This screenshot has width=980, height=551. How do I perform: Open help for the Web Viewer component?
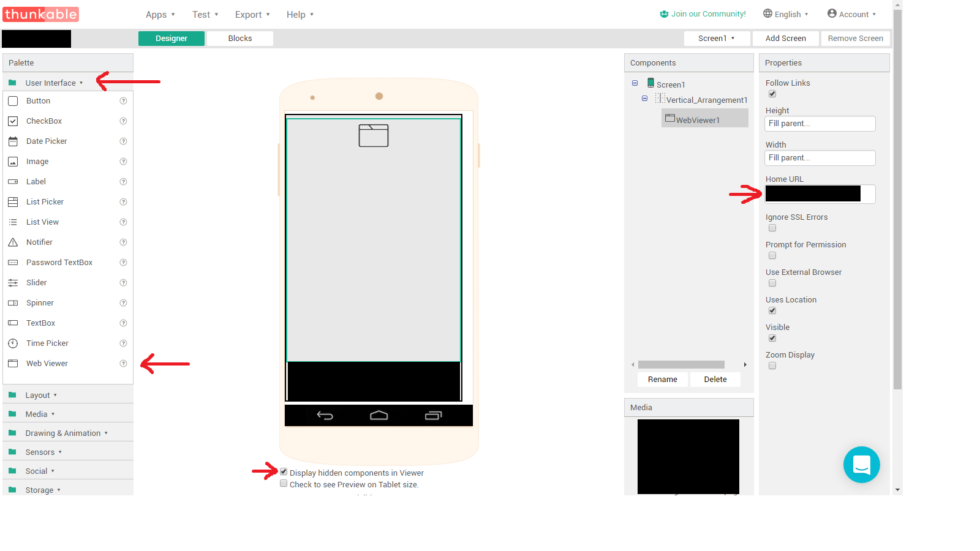(123, 364)
